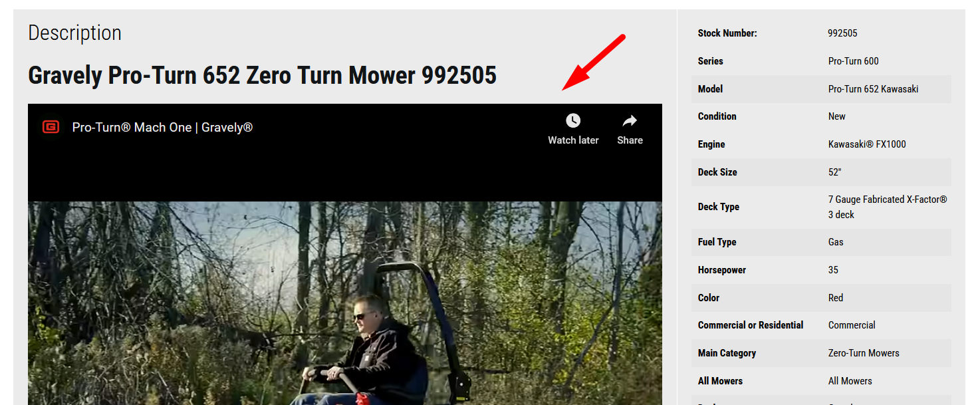Click the Zero-Turn Mowers main category value
Viewport: 980px width, 405px height.
864,353
